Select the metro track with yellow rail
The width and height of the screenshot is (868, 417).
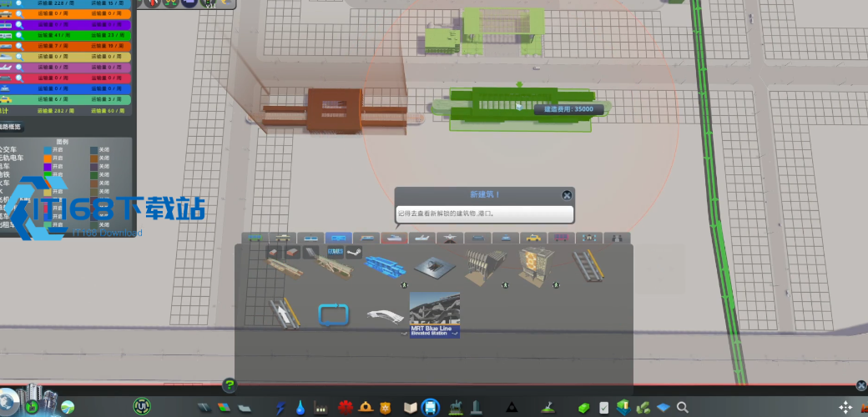coord(588,265)
